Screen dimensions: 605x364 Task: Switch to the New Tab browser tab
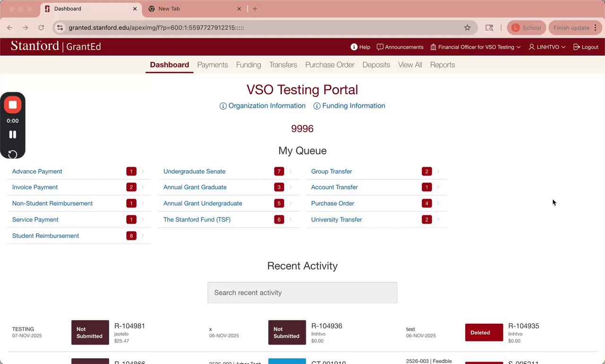[x=194, y=9]
